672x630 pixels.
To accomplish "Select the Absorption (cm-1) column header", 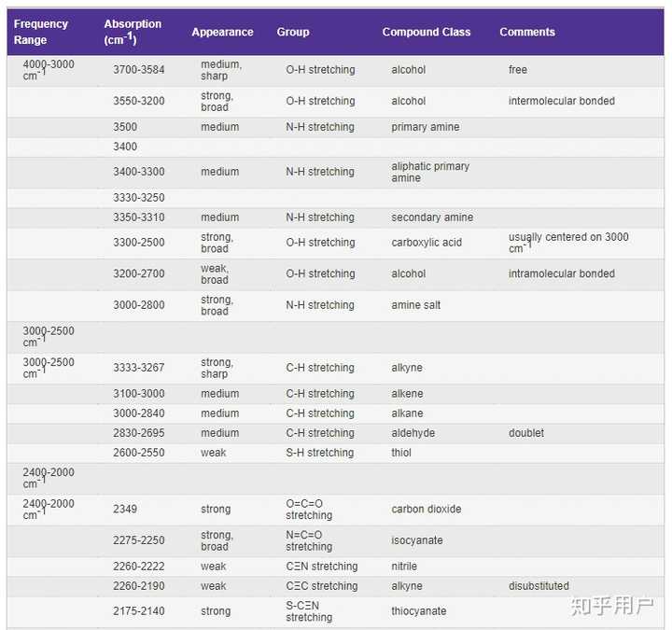I will [133, 32].
